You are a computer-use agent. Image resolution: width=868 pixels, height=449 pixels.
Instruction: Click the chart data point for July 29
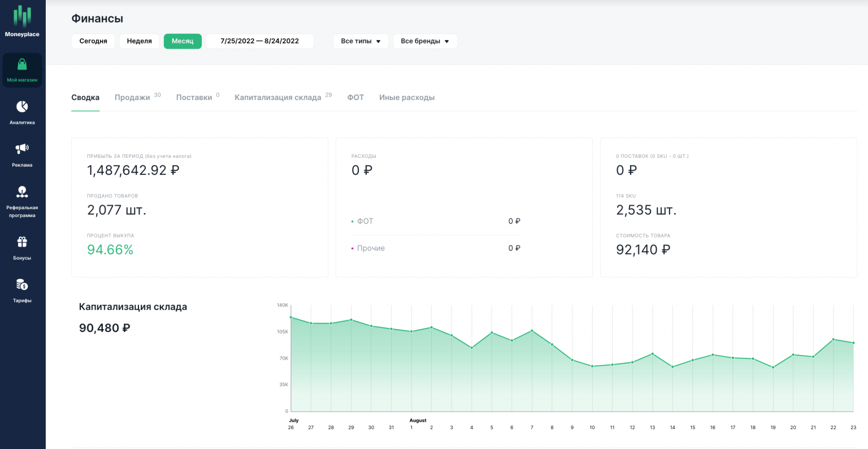click(351, 320)
